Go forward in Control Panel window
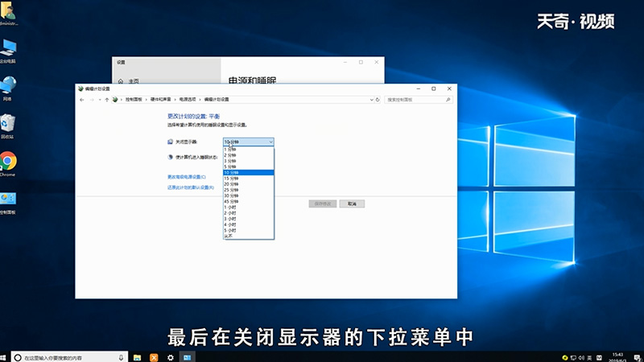The image size is (644, 362). (92, 100)
